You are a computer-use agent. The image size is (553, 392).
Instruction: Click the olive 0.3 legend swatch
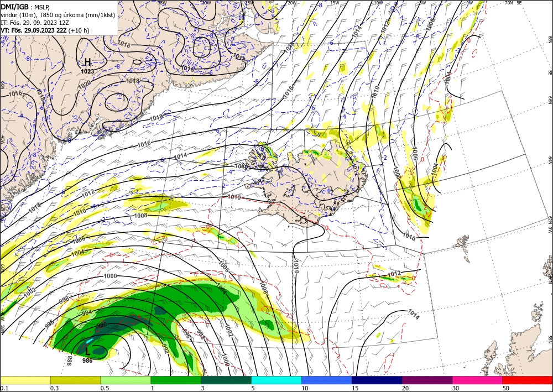pos(75,380)
